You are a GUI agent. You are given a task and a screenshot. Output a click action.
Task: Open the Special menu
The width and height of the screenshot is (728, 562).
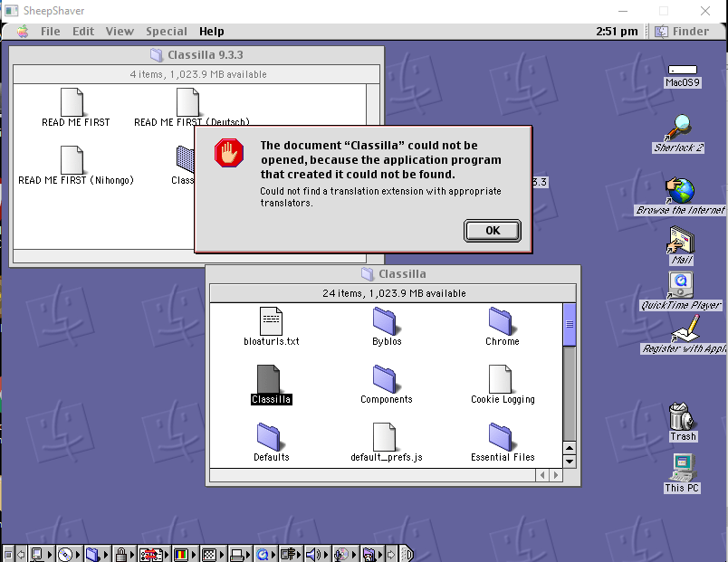point(167,31)
